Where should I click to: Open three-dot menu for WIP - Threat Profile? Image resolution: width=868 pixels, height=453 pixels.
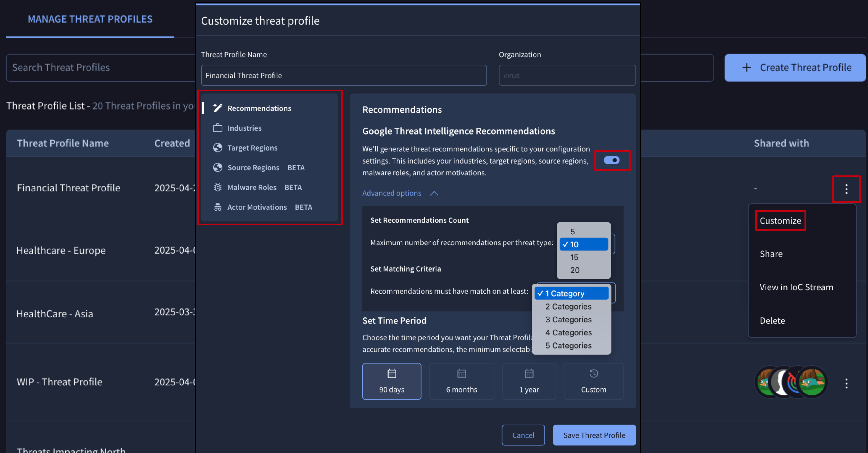click(846, 383)
